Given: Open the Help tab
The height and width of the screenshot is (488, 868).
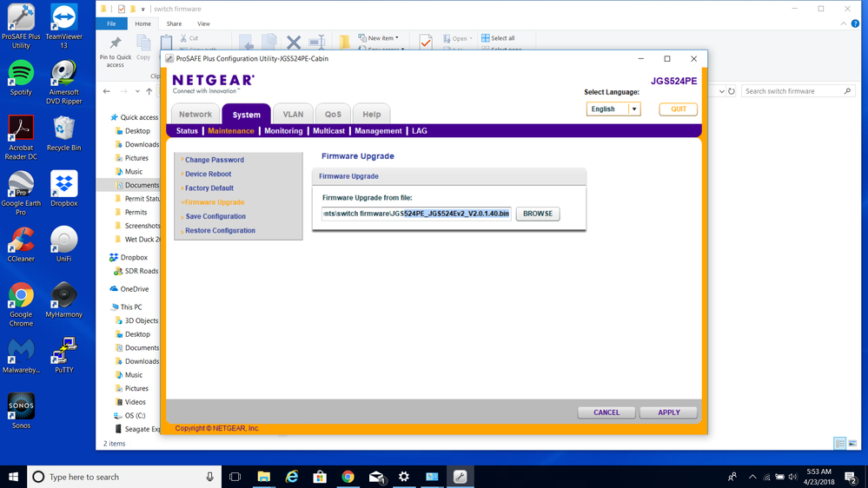Looking at the screenshot, I should point(372,114).
